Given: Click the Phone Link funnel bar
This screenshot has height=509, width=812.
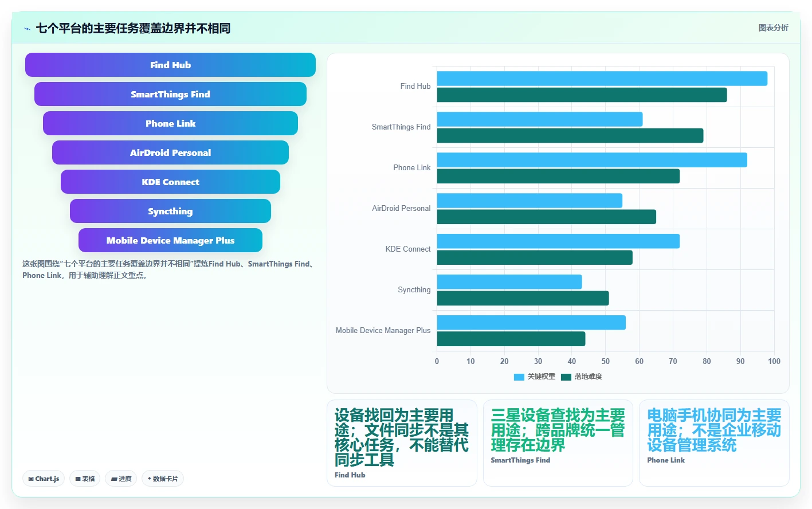Looking at the screenshot, I should coord(170,123).
